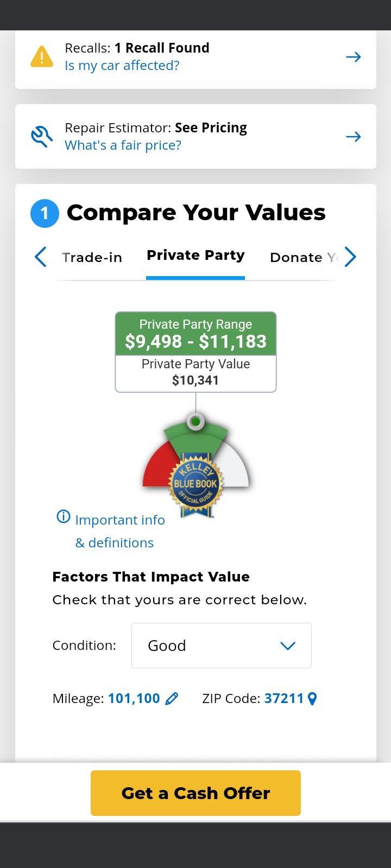Click the blue step 1 circle badge

click(x=45, y=213)
